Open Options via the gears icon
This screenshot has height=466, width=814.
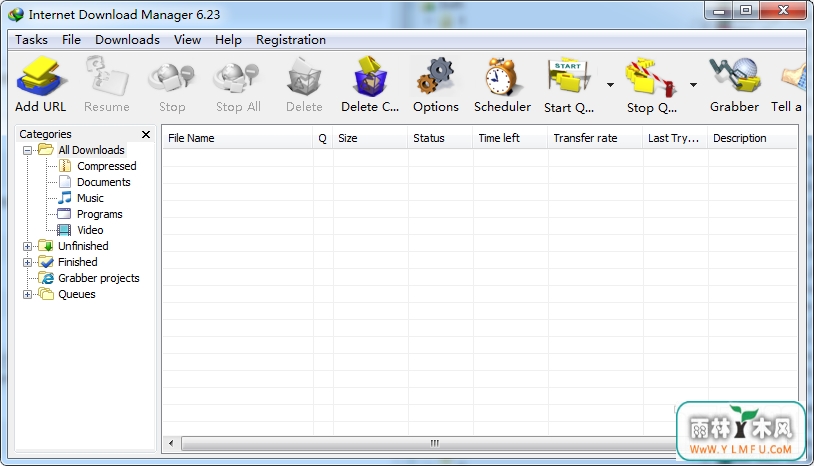coord(436,77)
